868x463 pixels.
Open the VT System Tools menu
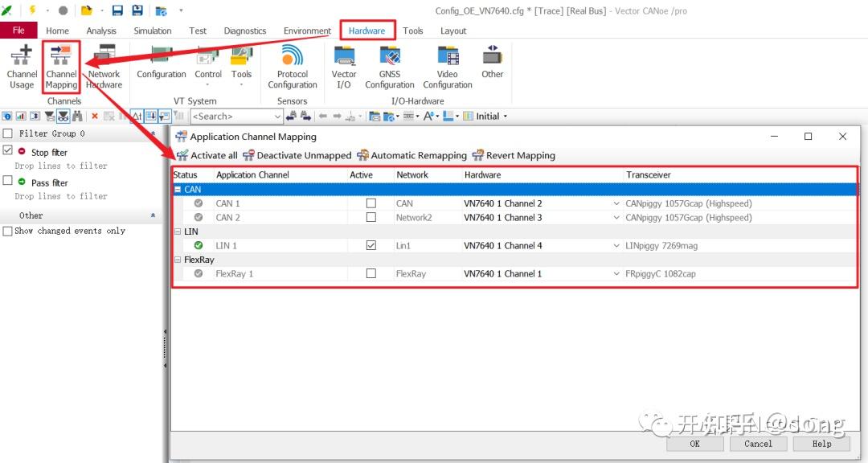click(241, 65)
